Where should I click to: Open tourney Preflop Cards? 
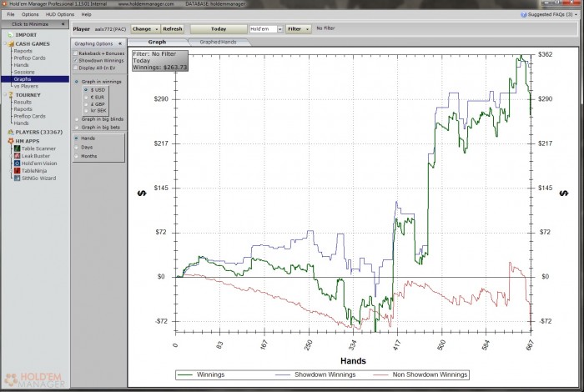point(30,116)
